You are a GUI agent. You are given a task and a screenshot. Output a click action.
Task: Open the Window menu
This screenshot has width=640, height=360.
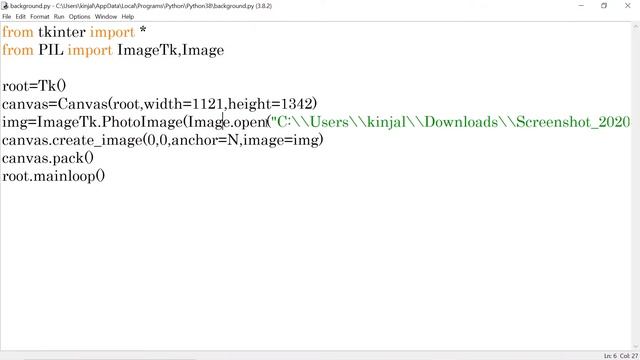click(106, 17)
